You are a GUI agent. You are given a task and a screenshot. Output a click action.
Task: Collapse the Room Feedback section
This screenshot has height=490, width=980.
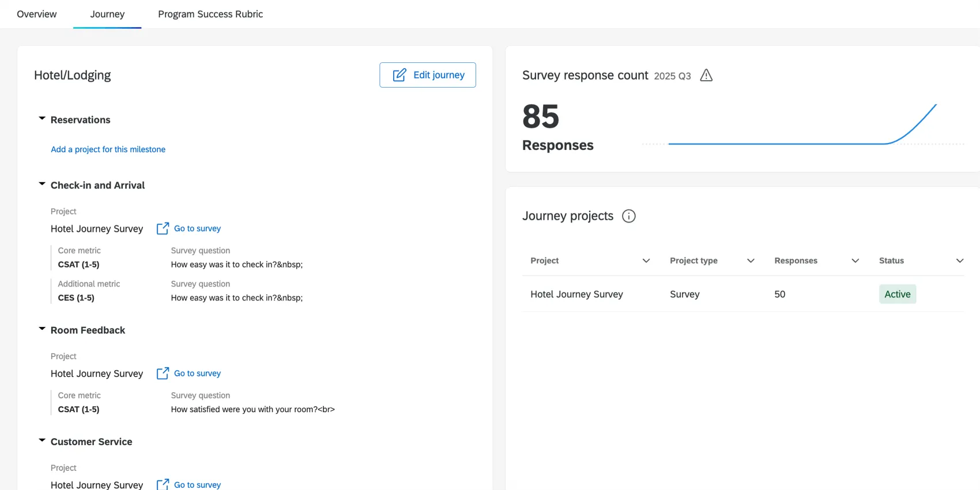(x=42, y=329)
